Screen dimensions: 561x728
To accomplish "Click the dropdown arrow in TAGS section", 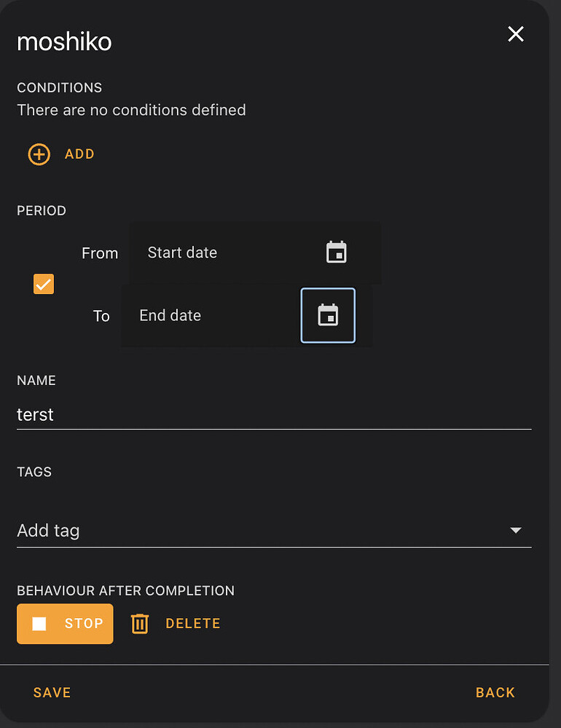I will point(516,531).
